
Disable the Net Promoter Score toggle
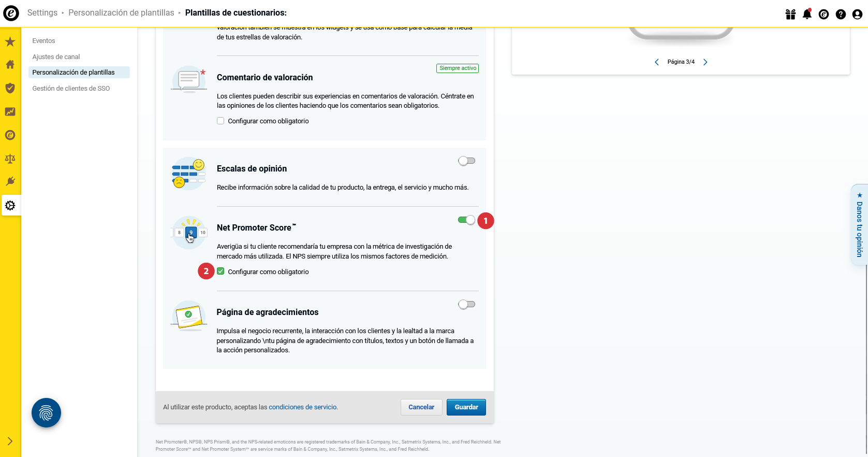[x=466, y=220]
